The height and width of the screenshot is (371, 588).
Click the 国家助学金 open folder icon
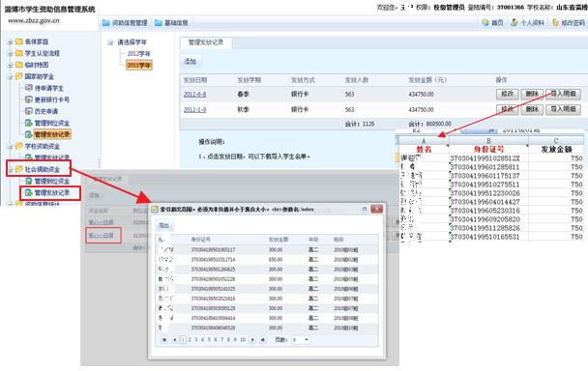[19, 76]
